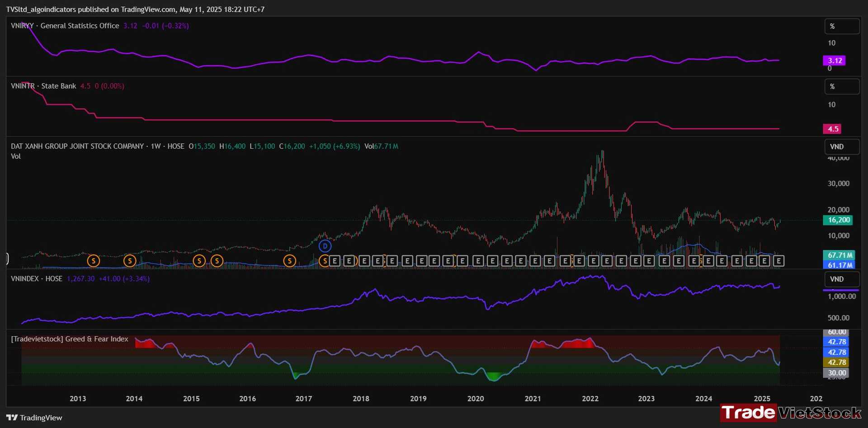
Task: Click the 2022 label on time axis
Action: pos(590,399)
